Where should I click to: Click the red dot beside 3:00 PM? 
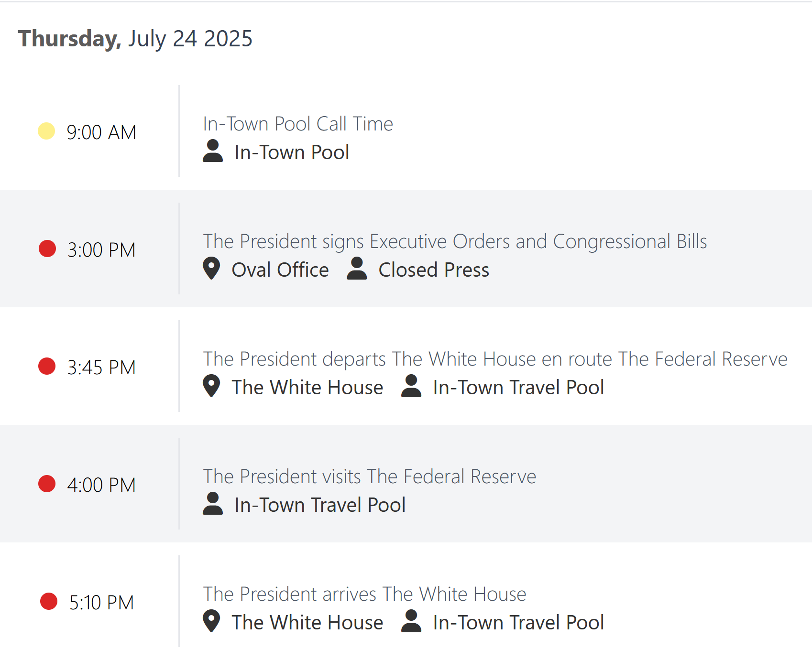[x=47, y=249]
